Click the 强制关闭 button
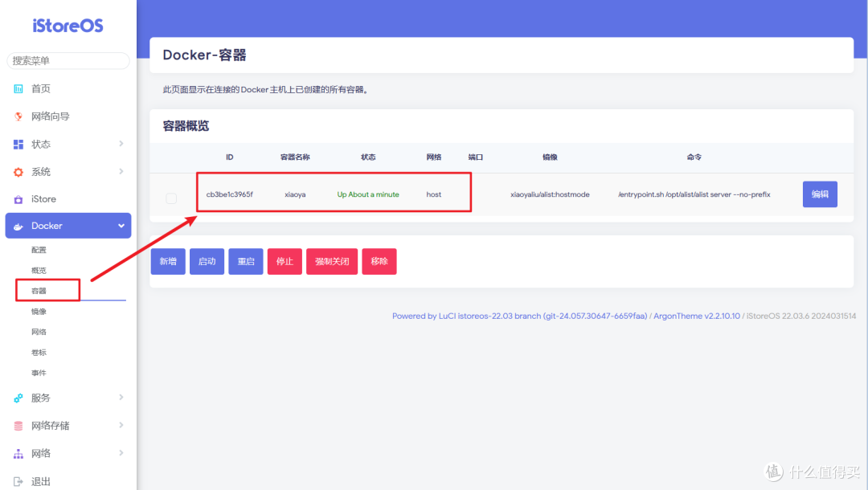This screenshot has height=490, width=868. 332,261
